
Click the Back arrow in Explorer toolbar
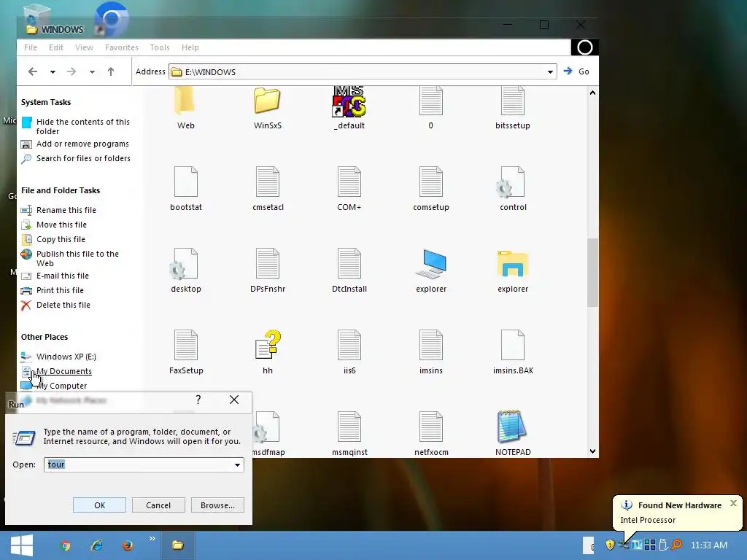pyautogui.click(x=32, y=71)
